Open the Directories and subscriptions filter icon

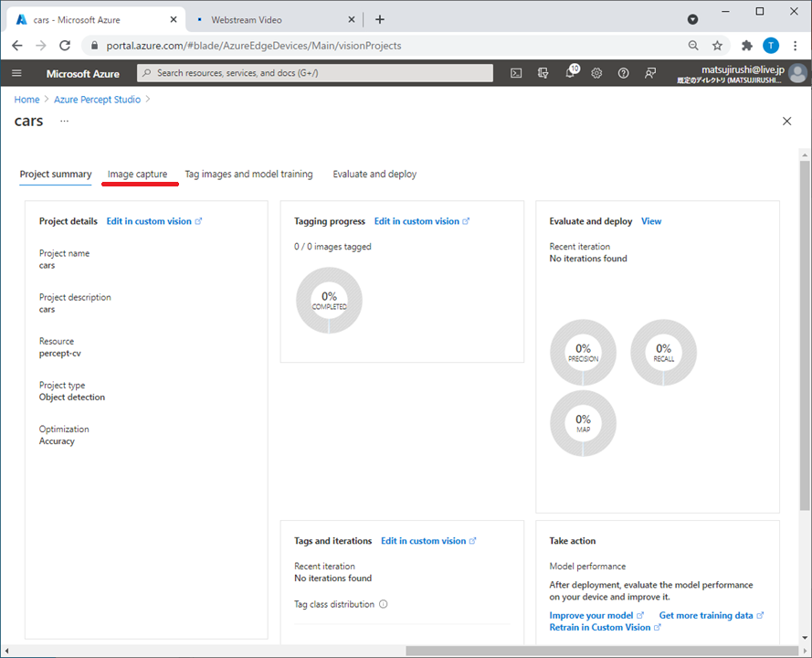tap(543, 73)
